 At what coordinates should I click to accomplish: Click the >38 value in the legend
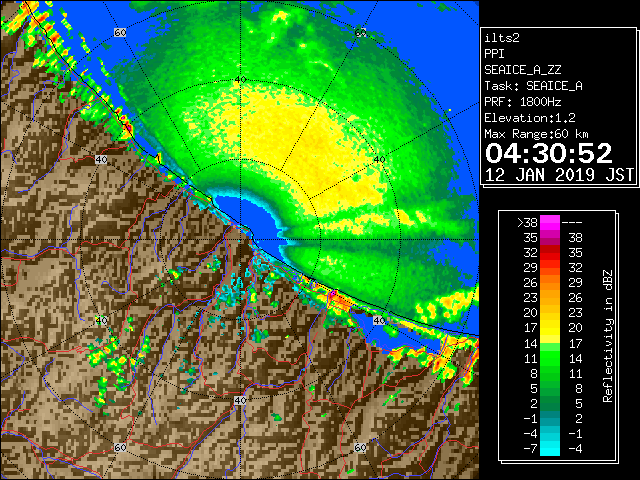527,222
